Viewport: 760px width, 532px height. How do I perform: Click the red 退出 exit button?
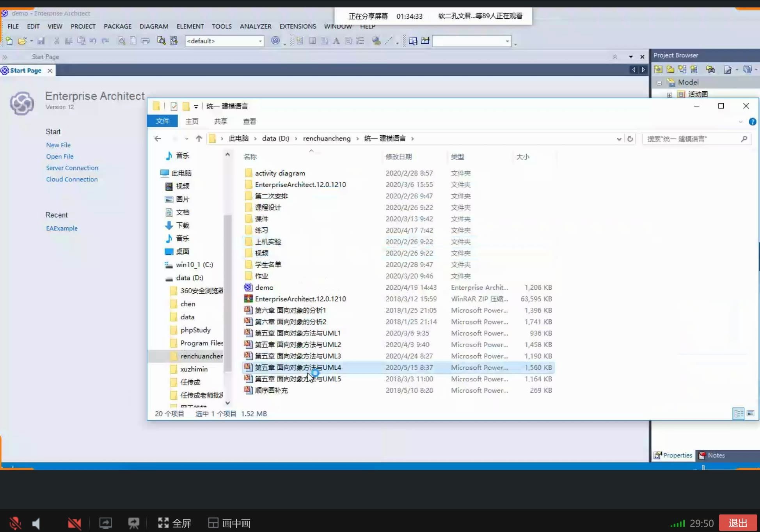tap(738, 523)
